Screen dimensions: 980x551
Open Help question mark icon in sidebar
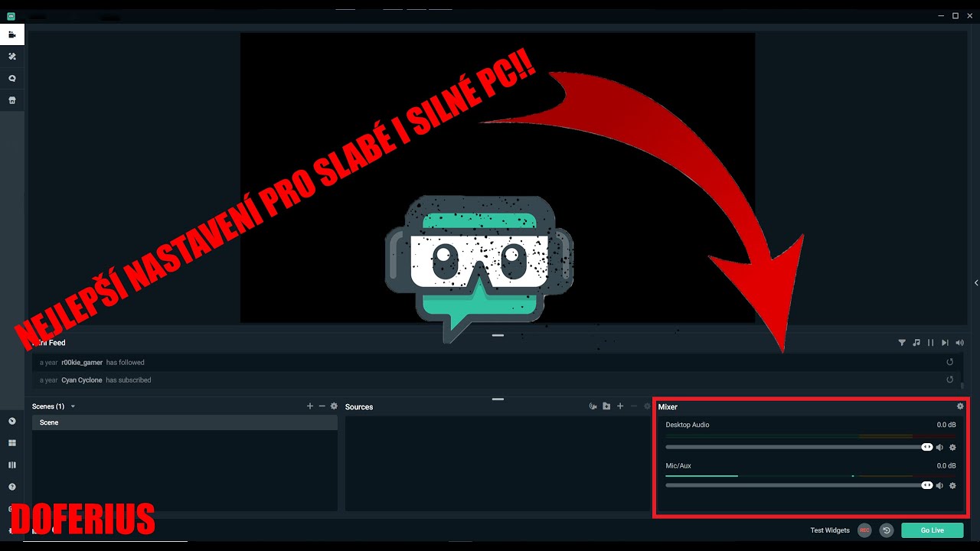12,487
